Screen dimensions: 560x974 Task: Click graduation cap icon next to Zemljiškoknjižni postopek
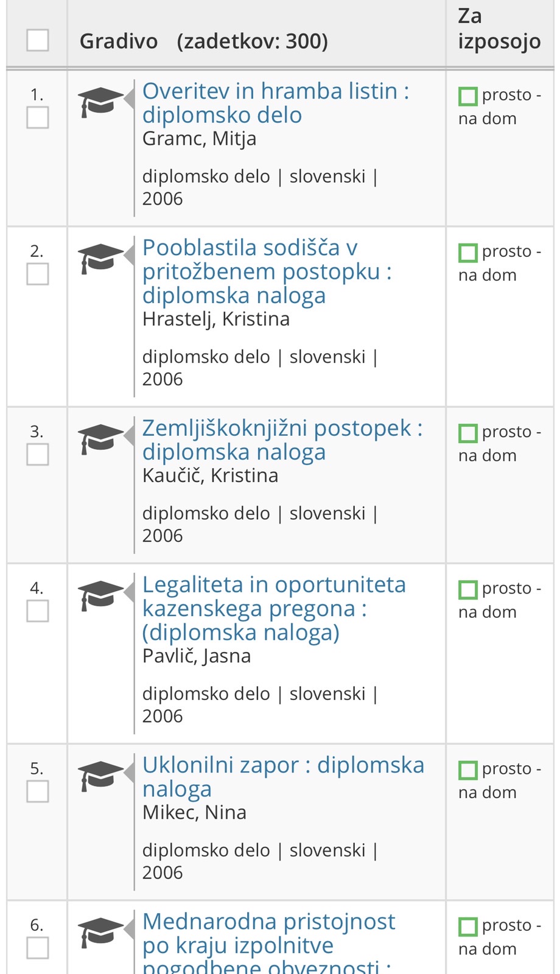(x=100, y=439)
